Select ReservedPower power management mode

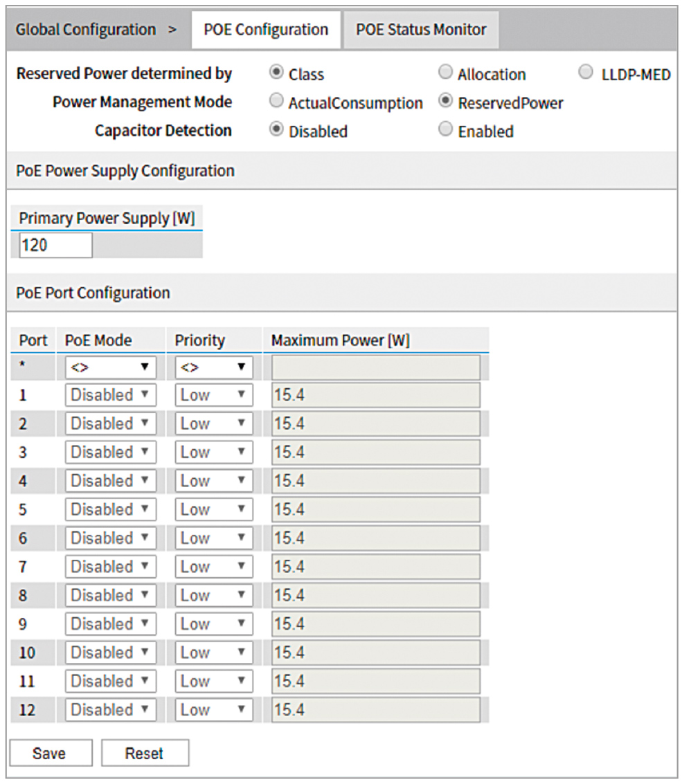[x=446, y=102]
